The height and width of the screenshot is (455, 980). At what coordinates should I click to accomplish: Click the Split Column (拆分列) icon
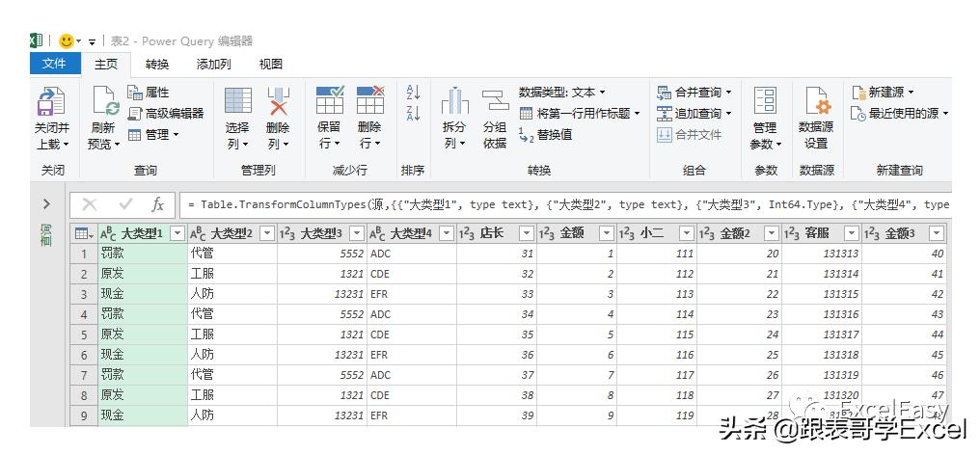454,100
